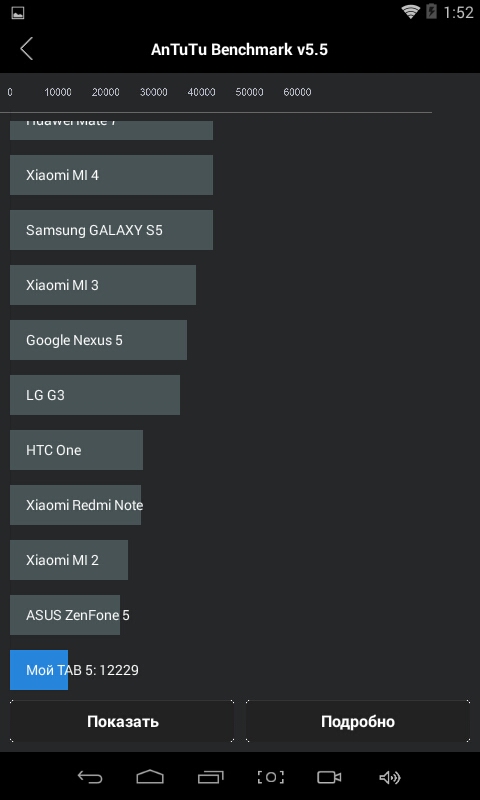Tap the back arrow in the header
This screenshot has height=800, width=480.
[27, 49]
